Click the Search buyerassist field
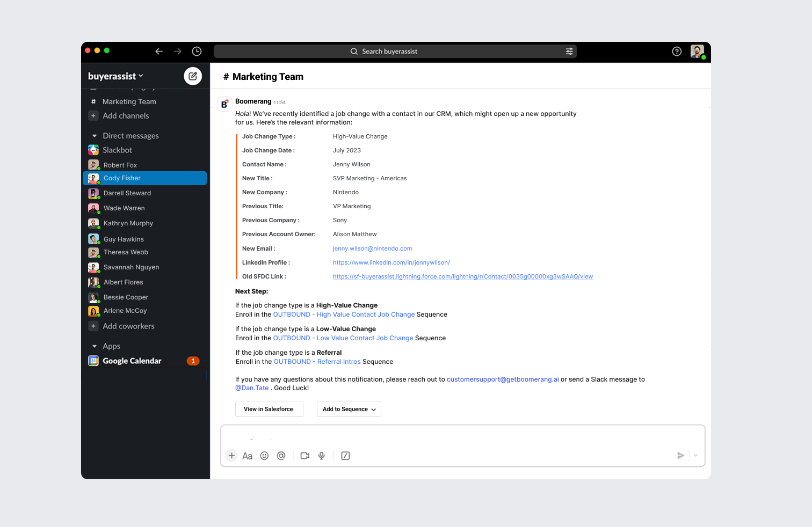This screenshot has height=527, width=812. click(x=395, y=52)
